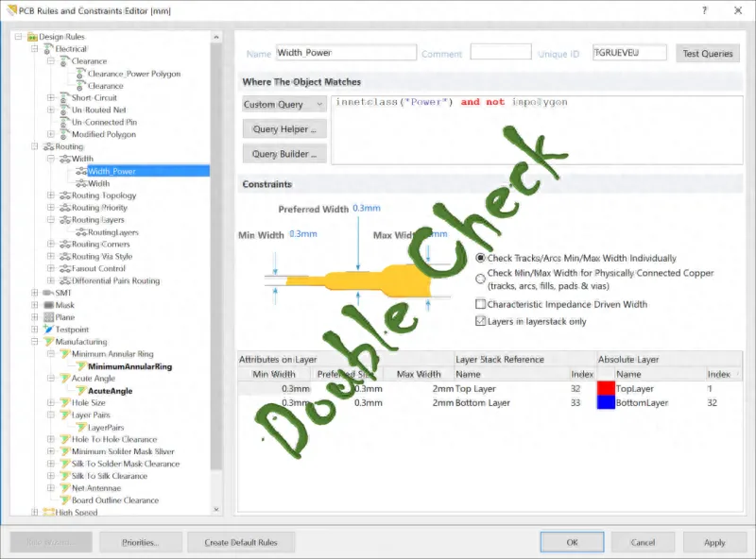Click inside the Comment input field
This screenshot has height=559, width=756.
click(x=501, y=54)
